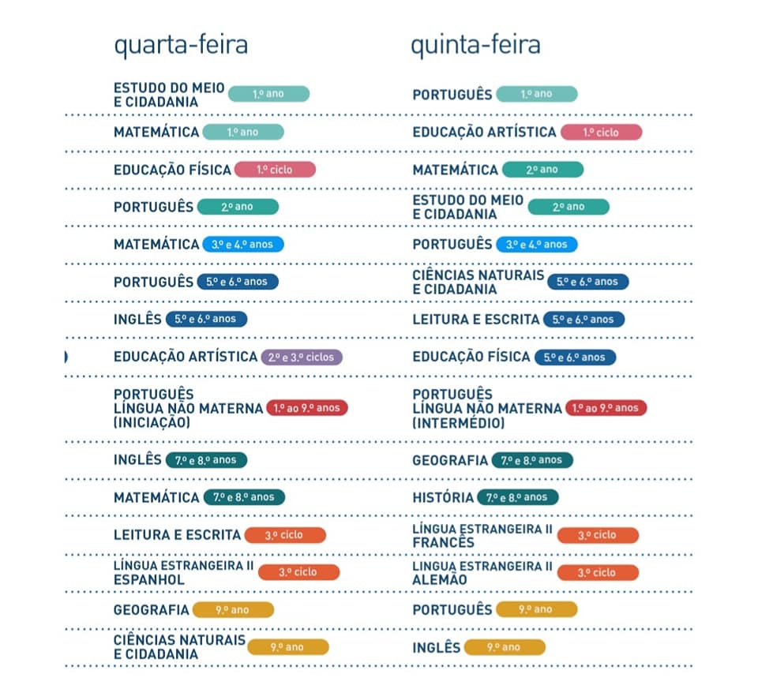Open Língua Estrangeira II Francês entry
This screenshot has width=758, height=700.
(482, 535)
